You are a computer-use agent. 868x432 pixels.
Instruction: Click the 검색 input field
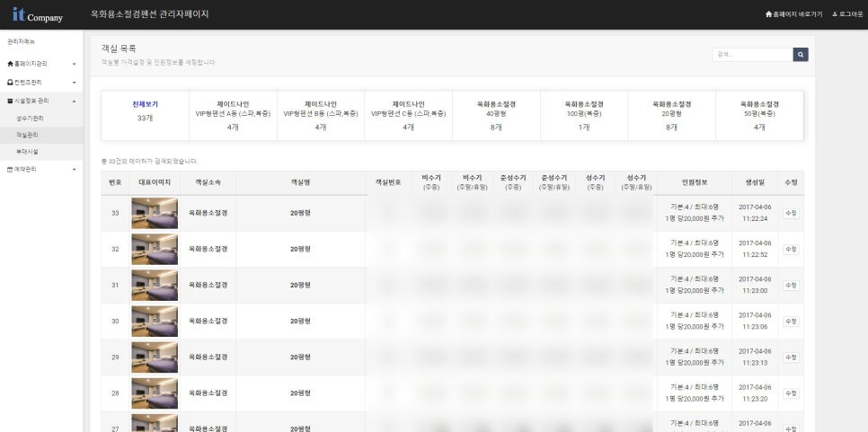point(752,54)
